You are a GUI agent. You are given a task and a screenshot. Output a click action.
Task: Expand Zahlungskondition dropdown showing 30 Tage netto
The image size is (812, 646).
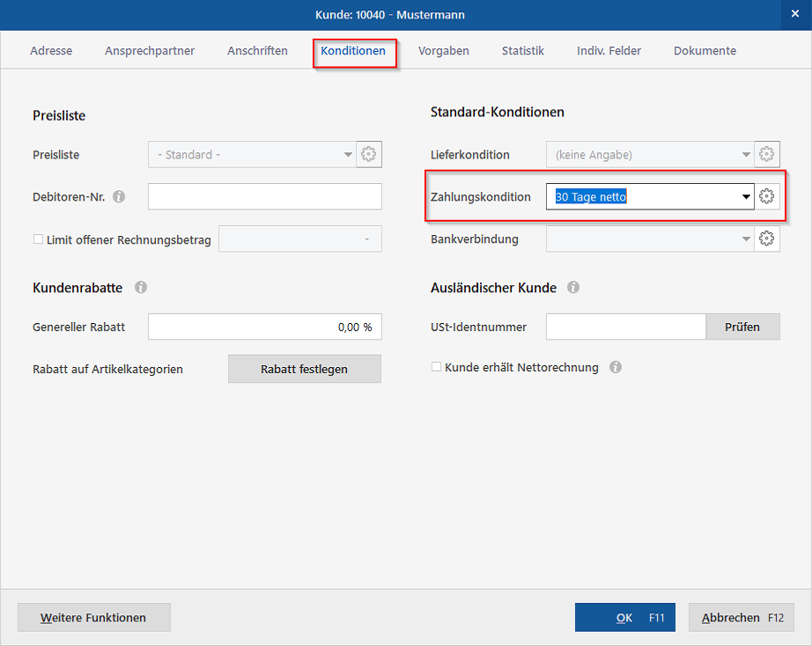click(746, 197)
